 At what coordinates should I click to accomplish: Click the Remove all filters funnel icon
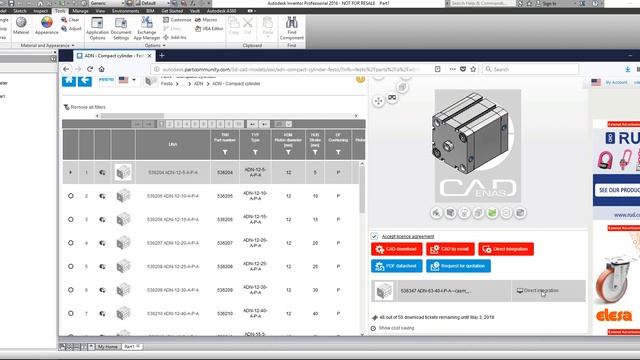pyautogui.click(x=67, y=107)
